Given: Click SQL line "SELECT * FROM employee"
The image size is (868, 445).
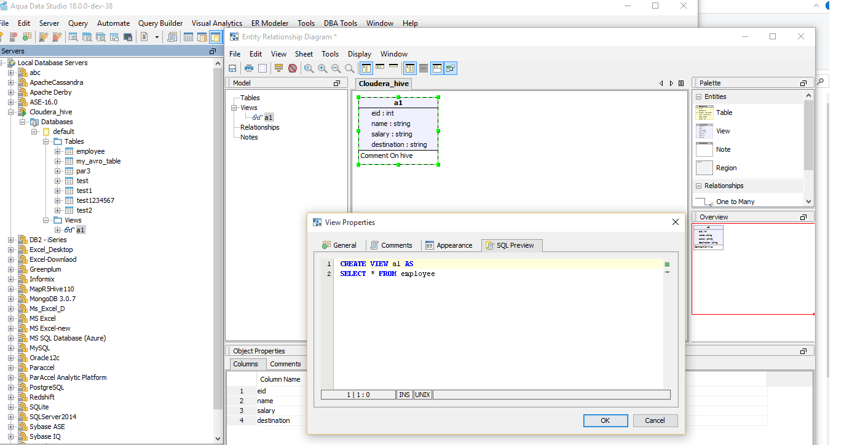Looking at the screenshot, I should (387, 274).
